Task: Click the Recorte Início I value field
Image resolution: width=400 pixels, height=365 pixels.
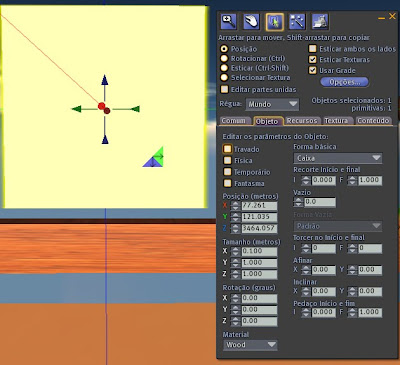Action: coord(323,180)
